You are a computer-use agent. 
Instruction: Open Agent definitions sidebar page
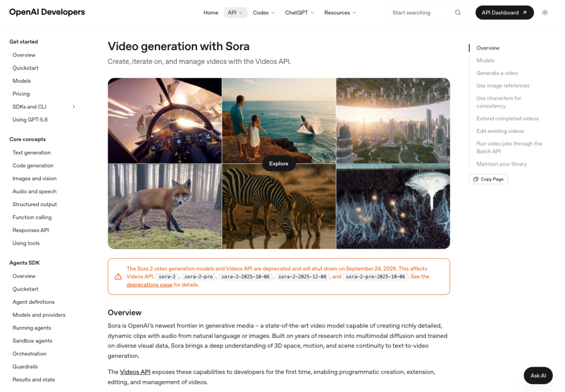[34, 302]
